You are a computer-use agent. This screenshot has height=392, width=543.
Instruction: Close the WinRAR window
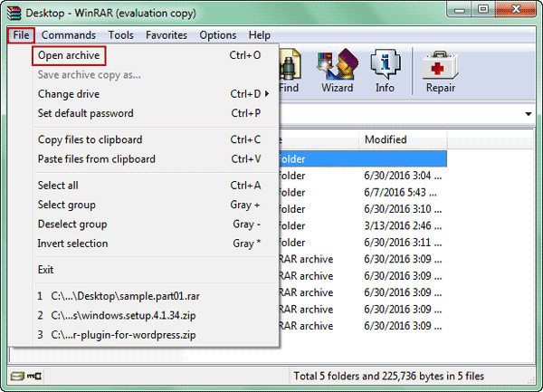click(516, 10)
